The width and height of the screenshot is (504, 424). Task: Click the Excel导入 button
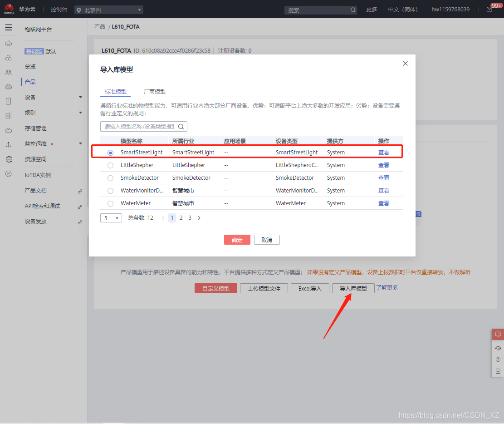(x=310, y=288)
